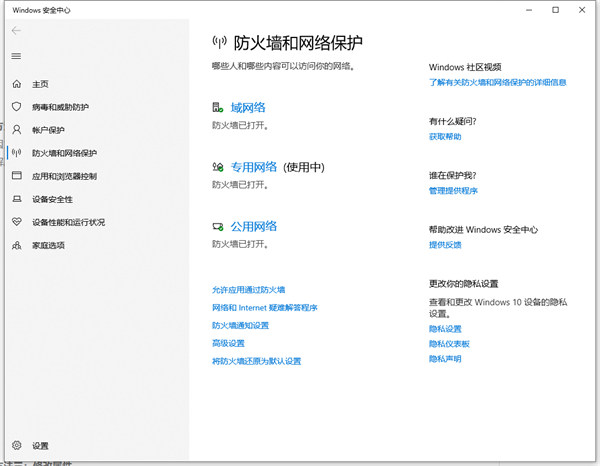Image resolution: width=600 pixels, height=466 pixels.
Task: Click the Windows 社区视频 heading
Action: [465, 67]
